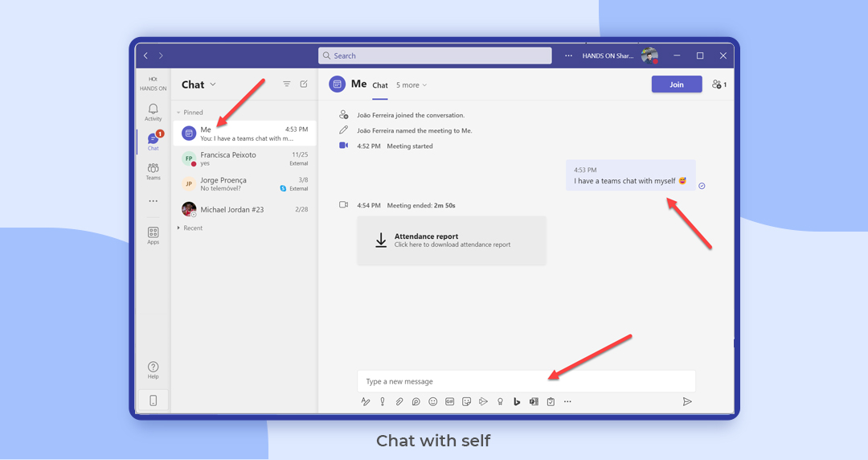Click the profile picture avatar
Viewport: 868px width, 460px height.
coord(649,55)
